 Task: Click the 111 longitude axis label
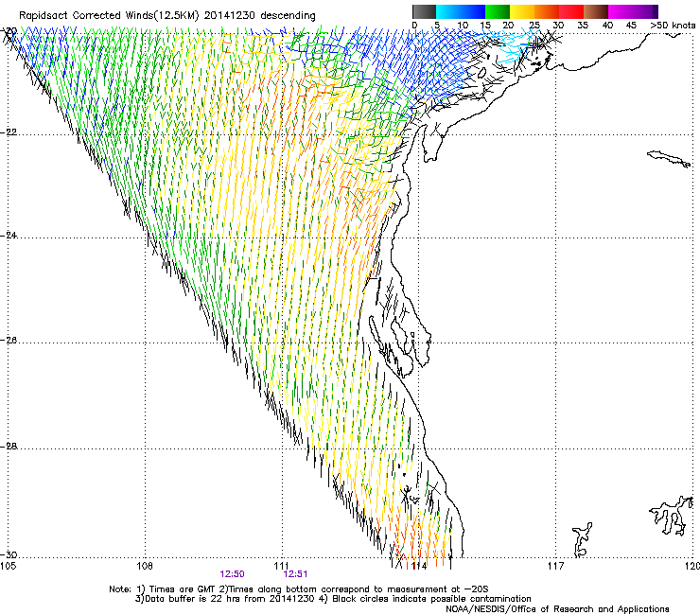(281, 566)
